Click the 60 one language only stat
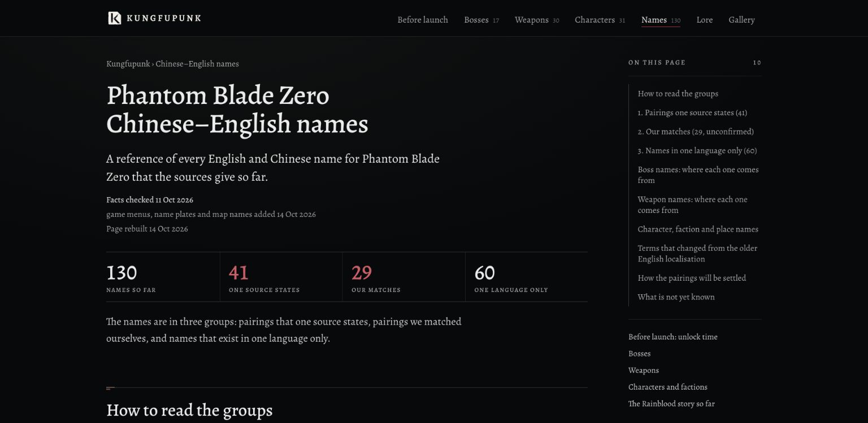The width and height of the screenshot is (868, 423). 526,277
